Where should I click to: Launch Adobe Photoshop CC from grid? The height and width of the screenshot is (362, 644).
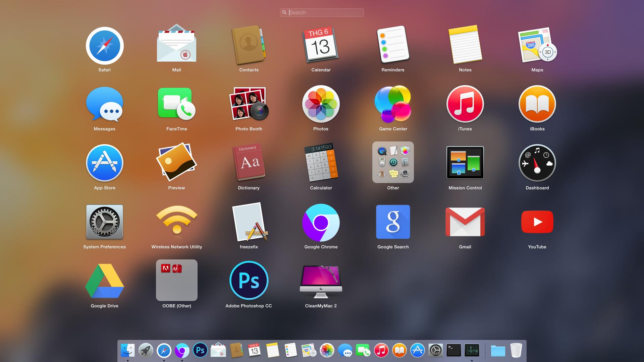tap(249, 280)
